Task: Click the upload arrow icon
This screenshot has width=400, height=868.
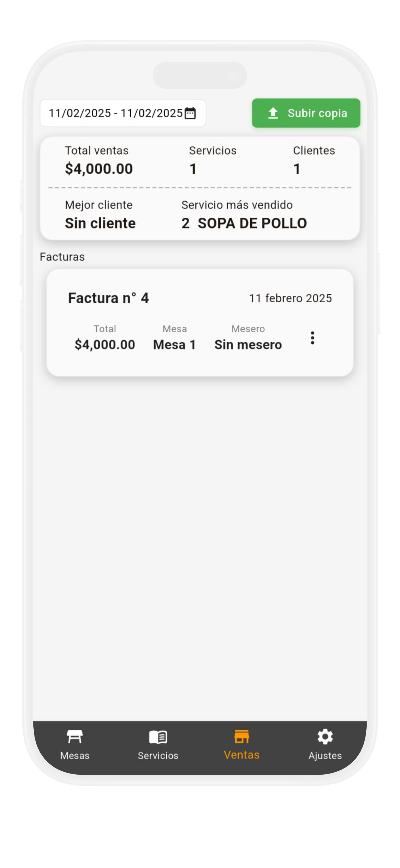Action: point(273,113)
